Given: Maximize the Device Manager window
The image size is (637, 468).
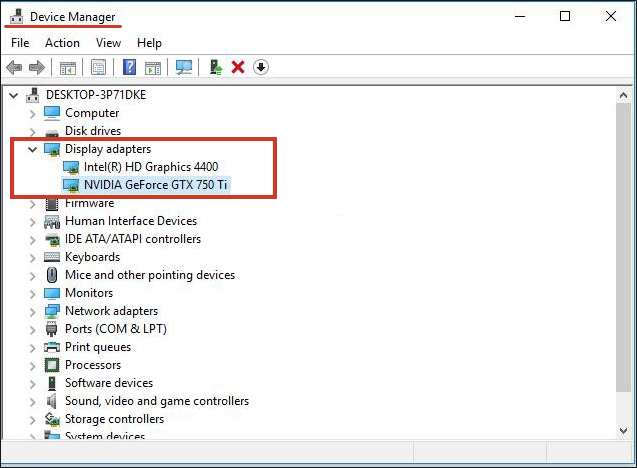Looking at the screenshot, I should click(565, 16).
